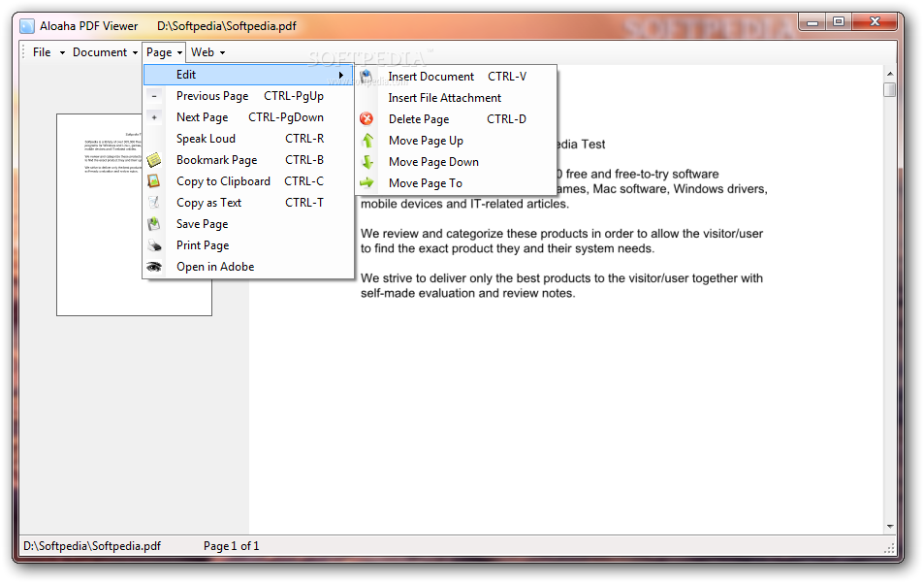924x583 pixels.
Task: Expand the File dropdown arrow
Action: (62, 53)
